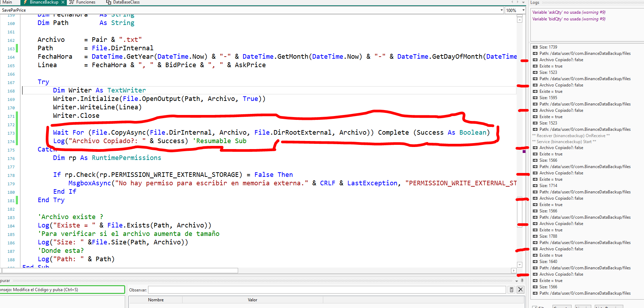Click the "Size: 1788" log entry
644x308 pixels.
[548, 236]
